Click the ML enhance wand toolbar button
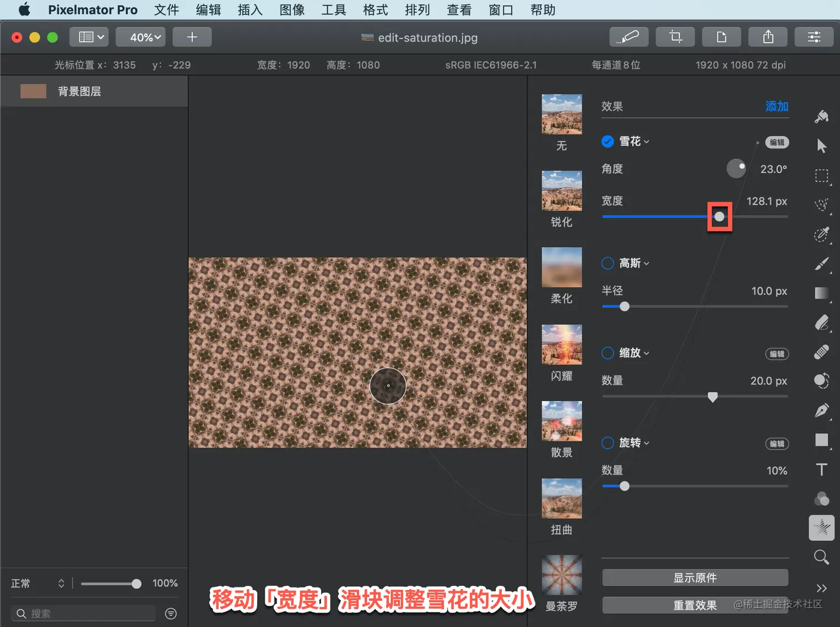Viewport: 840px width, 627px height. pyautogui.click(x=628, y=37)
